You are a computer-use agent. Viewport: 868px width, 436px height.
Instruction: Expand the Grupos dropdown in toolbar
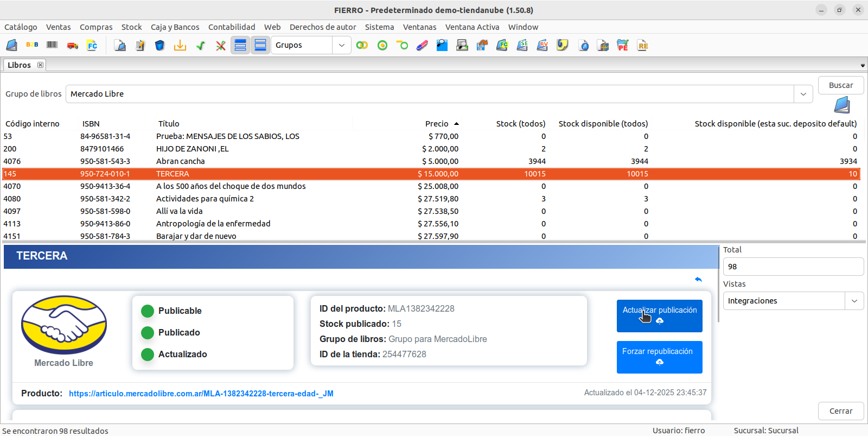coord(341,46)
